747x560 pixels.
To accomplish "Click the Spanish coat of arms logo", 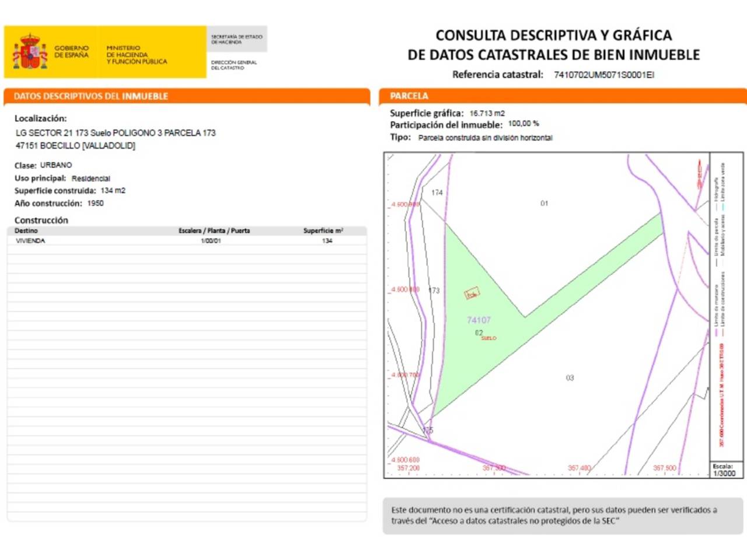I will [30, 51].
